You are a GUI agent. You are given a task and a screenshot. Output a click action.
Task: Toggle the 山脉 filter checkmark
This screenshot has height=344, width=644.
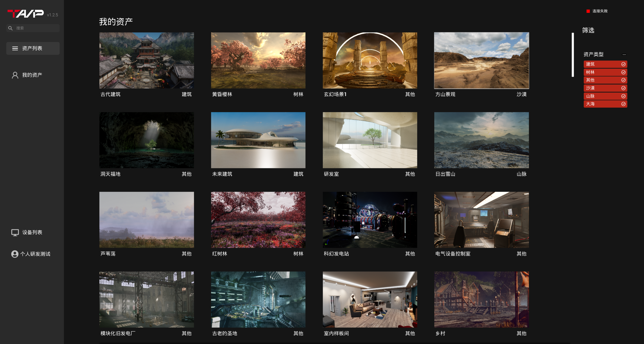[x=623, y=96]
